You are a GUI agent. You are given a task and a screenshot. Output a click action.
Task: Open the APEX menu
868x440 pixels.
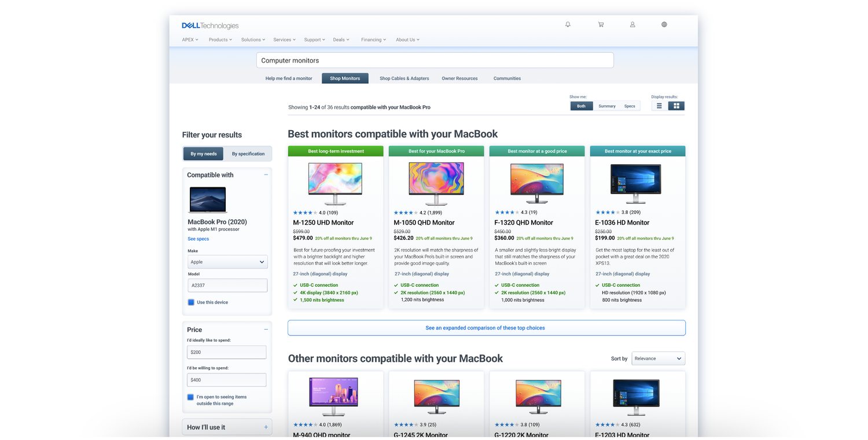[190, 40]
